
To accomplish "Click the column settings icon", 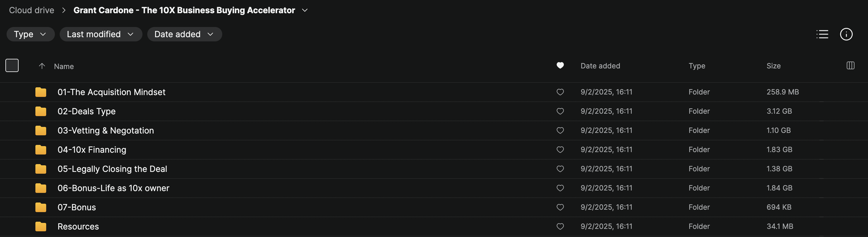I will point(850,65).
